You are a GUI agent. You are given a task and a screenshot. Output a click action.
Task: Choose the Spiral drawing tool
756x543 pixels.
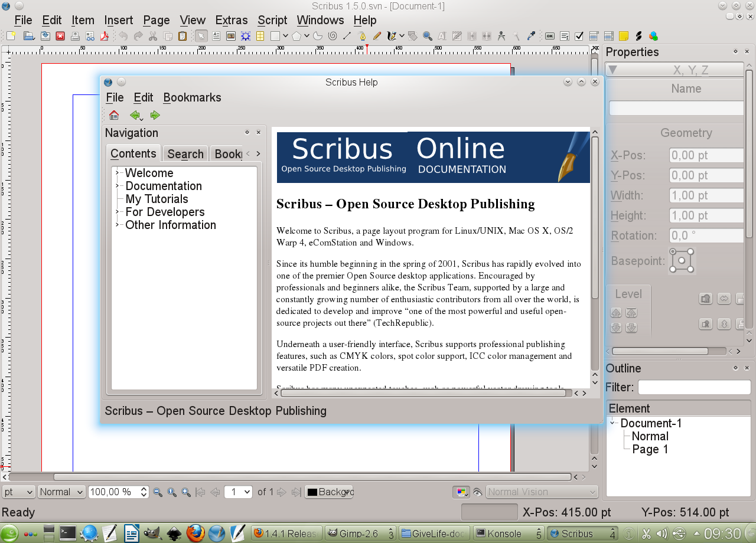[x=332, y=37]
